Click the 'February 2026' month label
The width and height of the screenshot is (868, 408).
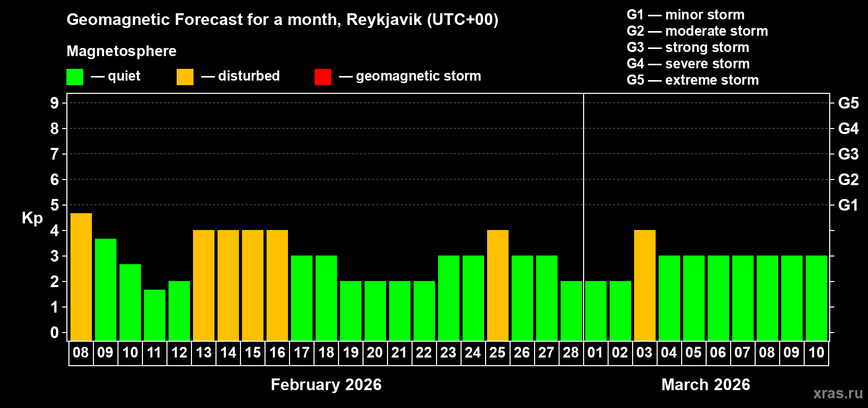pyautogui.click(x=326, y=385)
